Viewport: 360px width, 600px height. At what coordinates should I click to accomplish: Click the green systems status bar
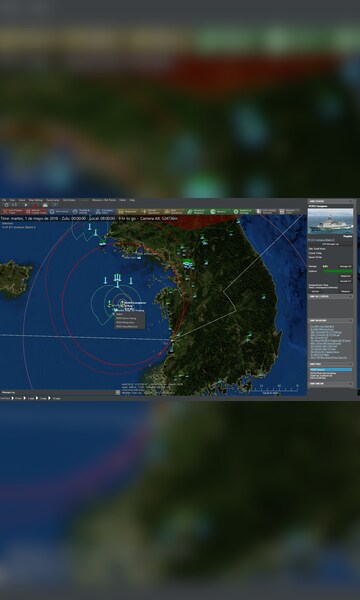(x=338, y=271)
